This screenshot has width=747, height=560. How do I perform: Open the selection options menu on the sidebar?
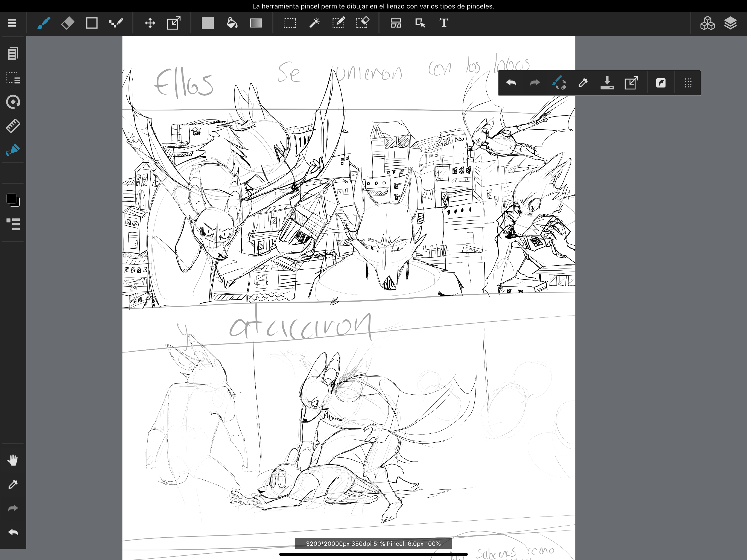(x=13, y=78)
